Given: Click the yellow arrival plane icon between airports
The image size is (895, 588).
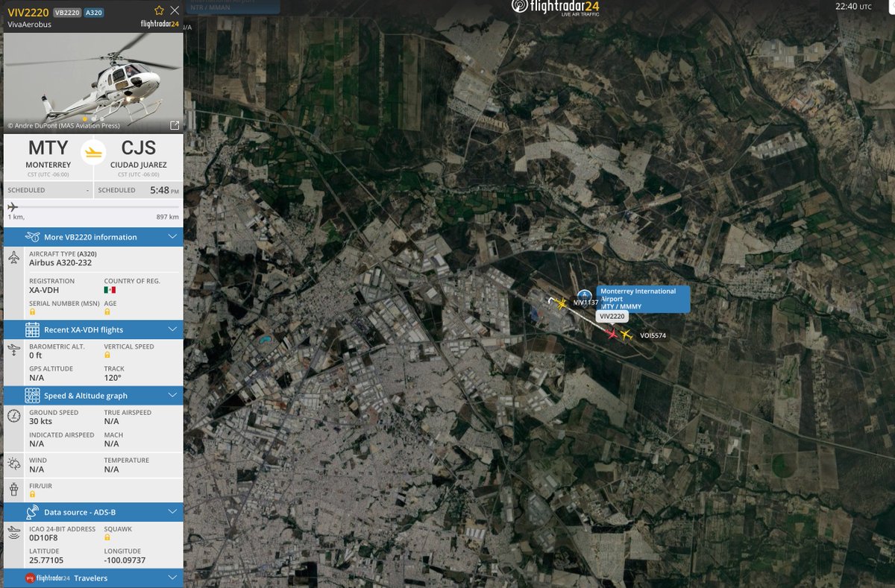Looking at the screenshot, I should (x=93, y=151).
